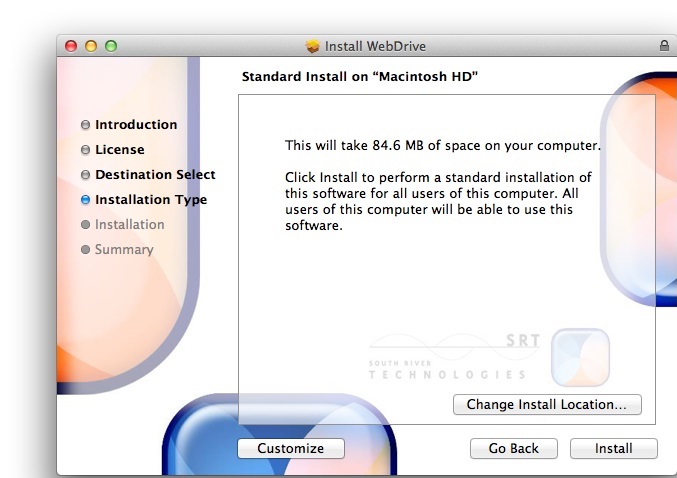The width and height of the screenshot is (677, 478).
Task: Click the bullet beside Destination Select
Action: [x=85, y=174]
